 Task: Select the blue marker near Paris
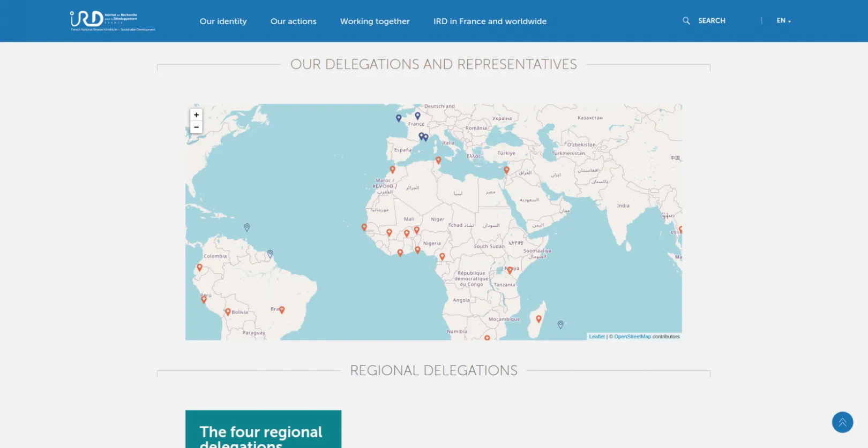click(x=417, y=116)
